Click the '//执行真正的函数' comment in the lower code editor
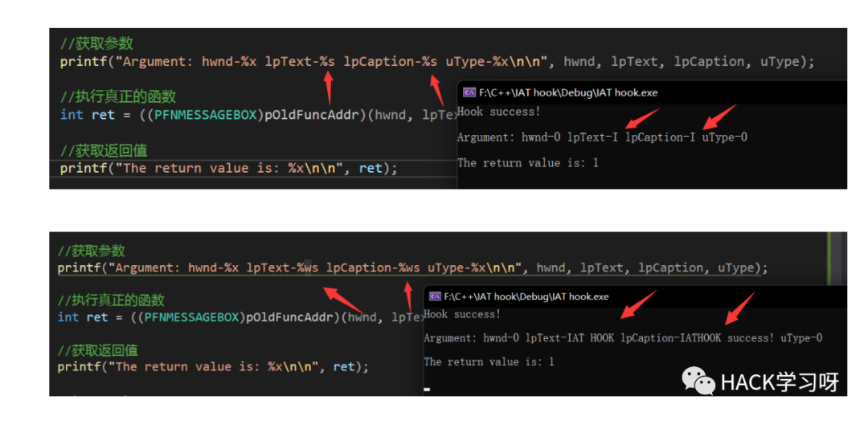868x421 pixels. [111, 300]
